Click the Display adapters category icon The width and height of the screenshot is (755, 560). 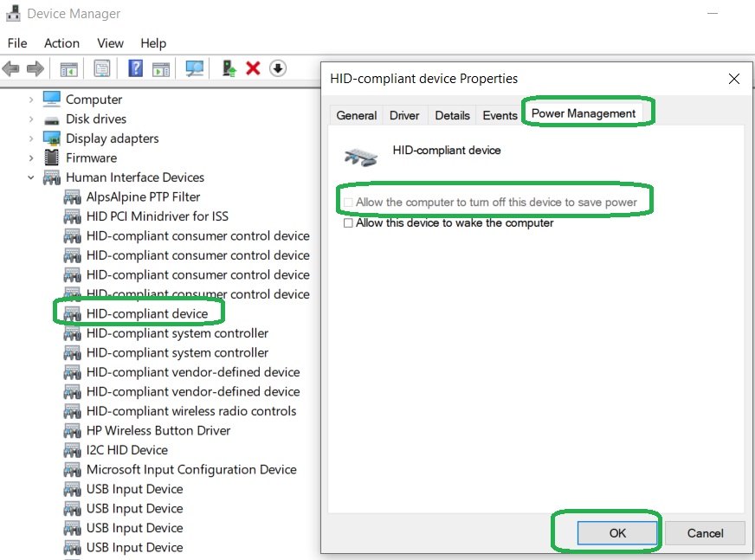click(52, 138)
